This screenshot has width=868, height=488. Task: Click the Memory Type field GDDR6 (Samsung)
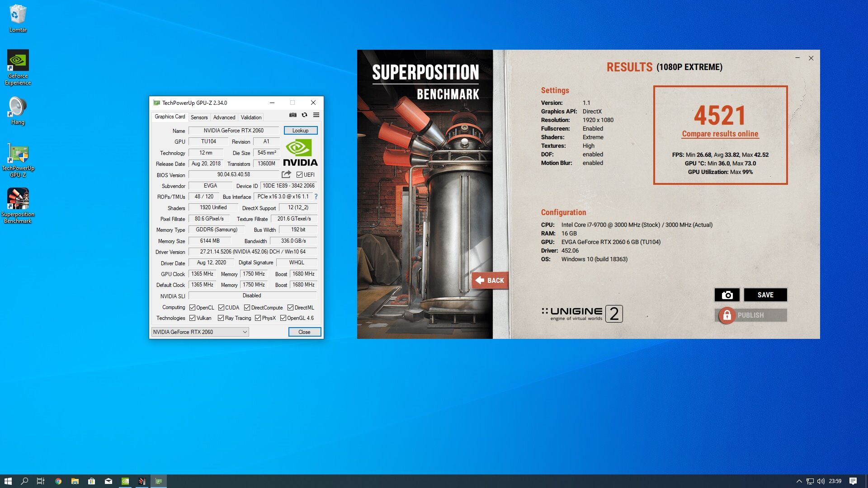[x=216, y=230]
